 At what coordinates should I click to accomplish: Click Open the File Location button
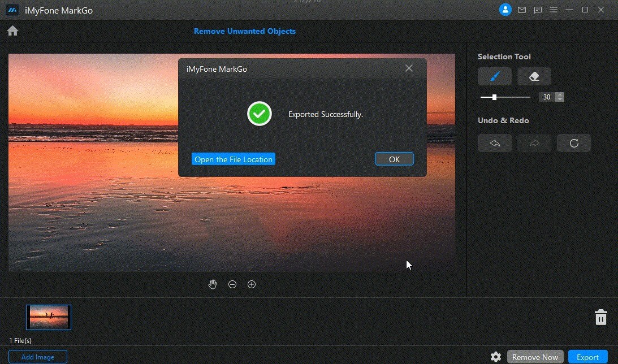tap(234, 159)
